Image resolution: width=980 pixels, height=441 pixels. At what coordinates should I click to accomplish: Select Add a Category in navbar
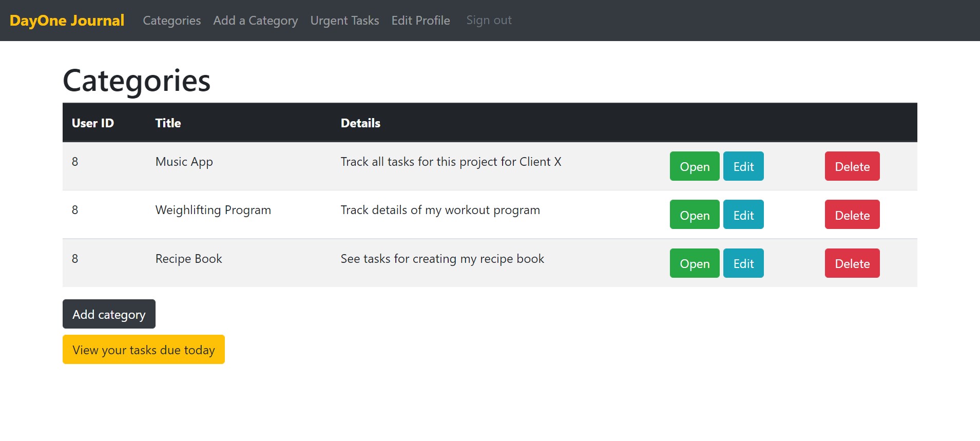[x=256, y=21]
